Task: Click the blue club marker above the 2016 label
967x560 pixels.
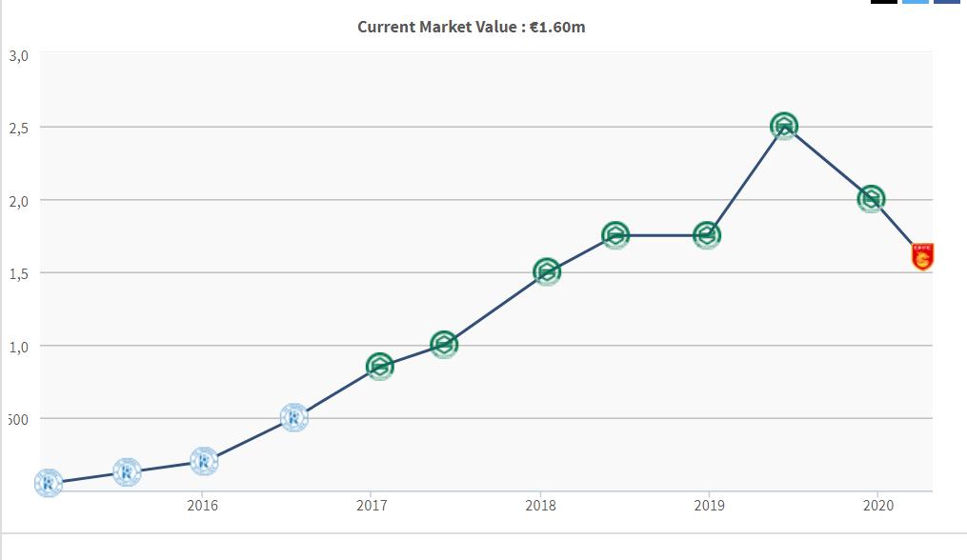Action: click(204, 461)
